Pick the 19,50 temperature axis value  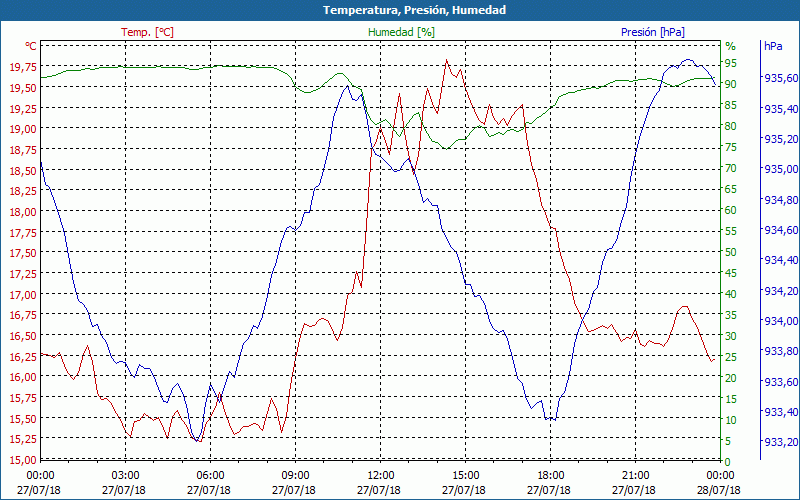pos(23,88)
